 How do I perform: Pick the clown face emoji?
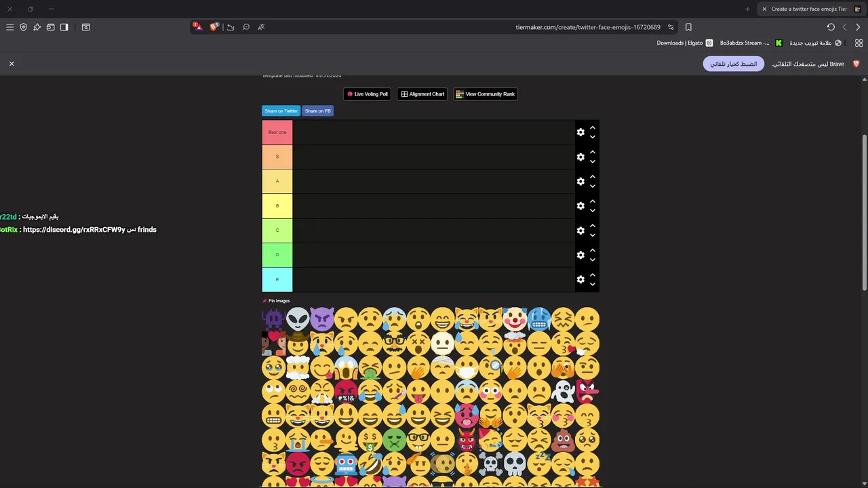pyautogui.click(x=515, y=319)
